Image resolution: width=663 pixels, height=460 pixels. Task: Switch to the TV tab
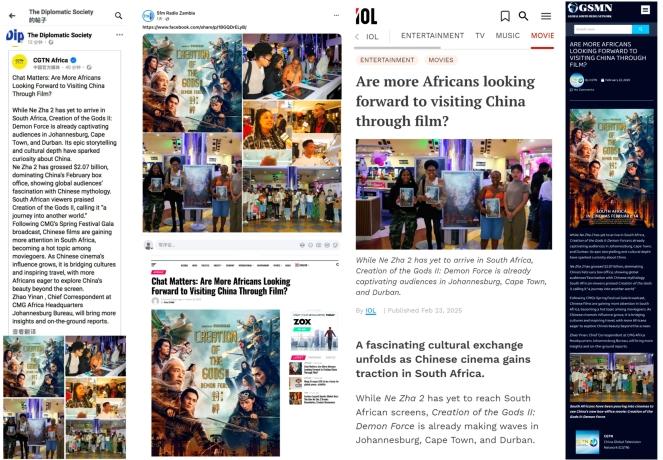pyautogui.click(x=480, y=36)
